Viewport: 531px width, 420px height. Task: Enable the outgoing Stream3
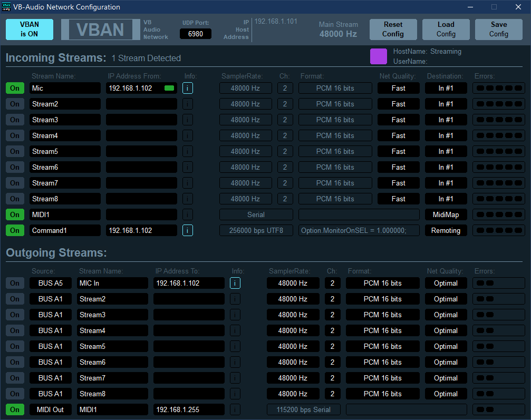coord(14,315)
